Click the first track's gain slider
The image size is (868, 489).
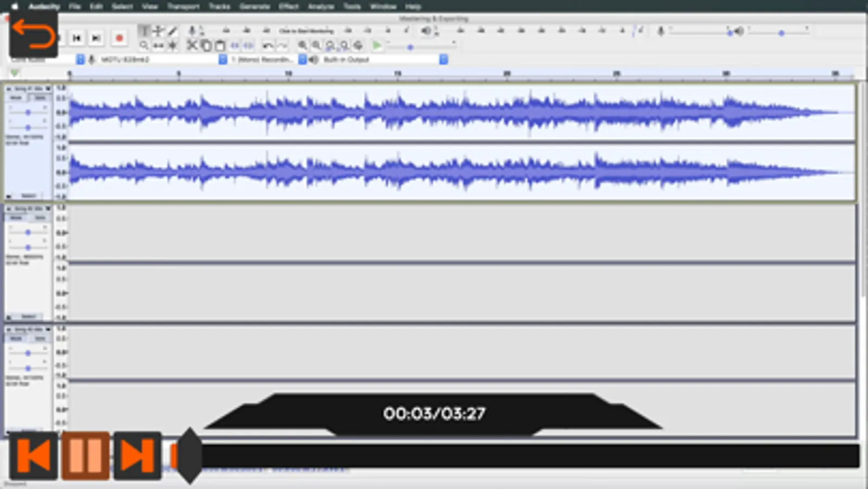pos(28,112)
